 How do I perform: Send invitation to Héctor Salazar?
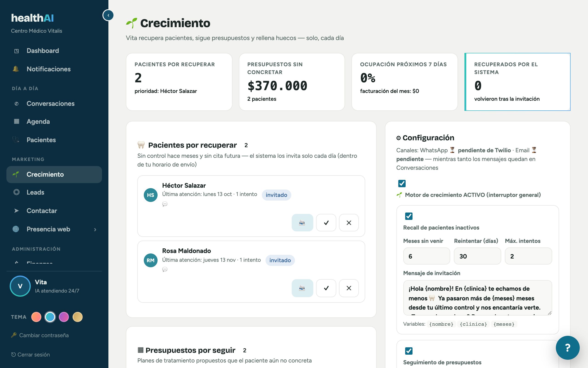(302, 223)
